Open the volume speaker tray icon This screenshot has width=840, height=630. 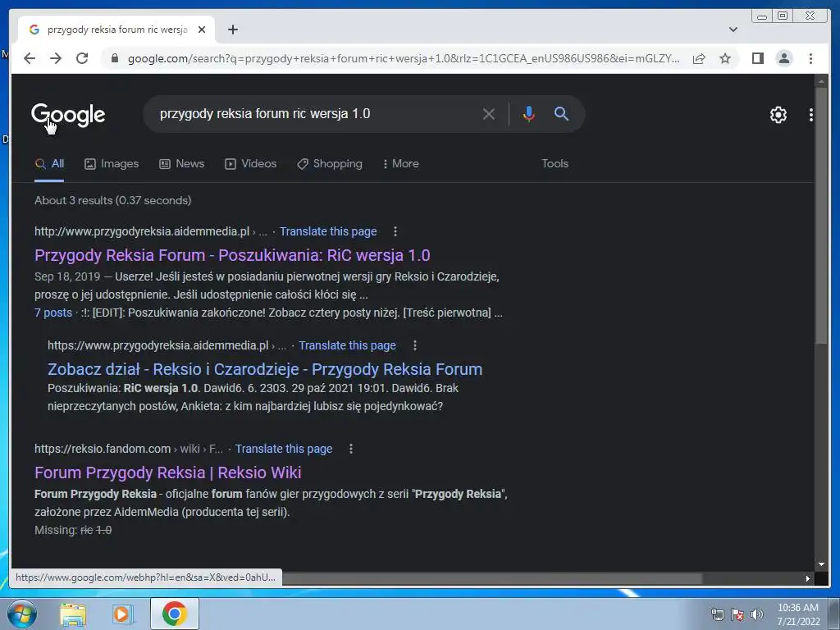756,614
